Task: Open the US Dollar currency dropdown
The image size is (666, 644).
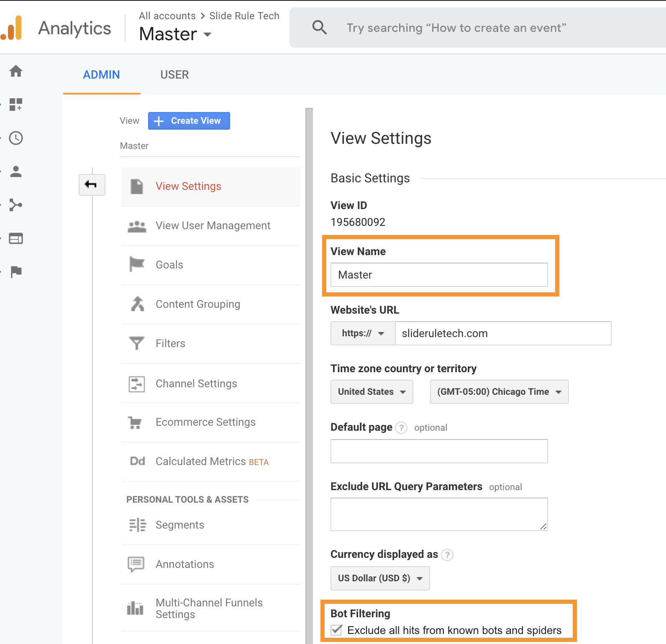Action: (380, 578)
